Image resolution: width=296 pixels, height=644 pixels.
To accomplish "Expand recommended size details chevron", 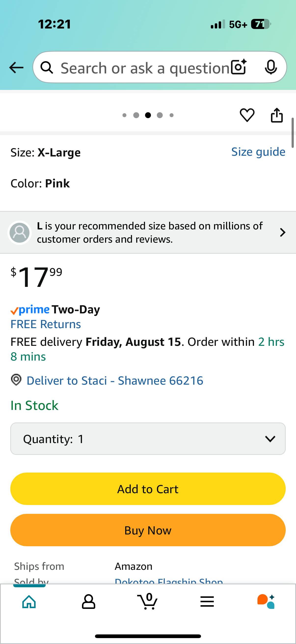I will click(x=283, y=233).
